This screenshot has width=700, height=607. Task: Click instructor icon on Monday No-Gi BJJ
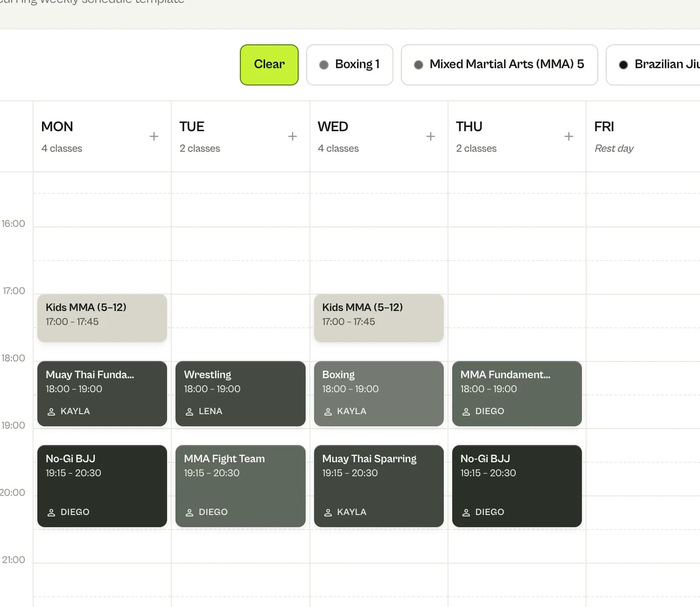pyautogui.click(x=51, y=513)
